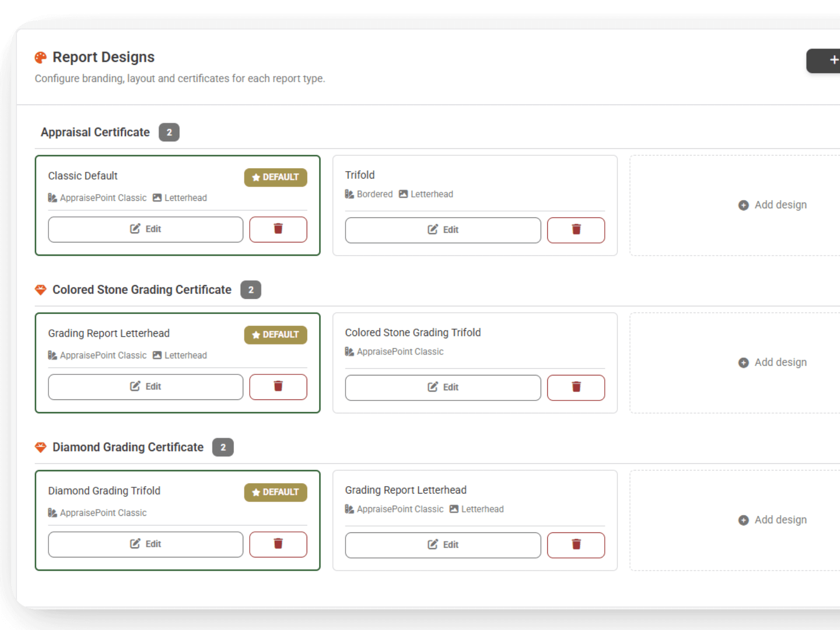Click plus icon next to Appraisal Add design
The image size is (840, 630).
(x=743, y=205)
